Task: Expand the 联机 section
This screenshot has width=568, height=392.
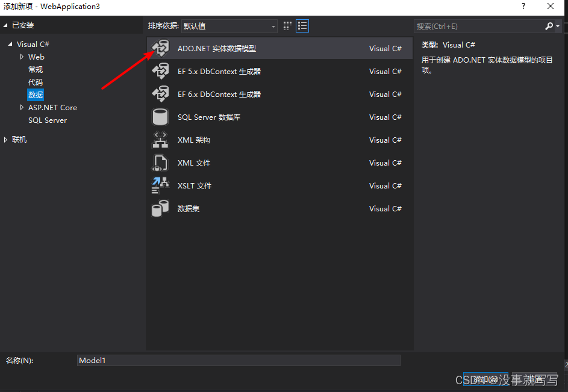Action: point(5,140)
